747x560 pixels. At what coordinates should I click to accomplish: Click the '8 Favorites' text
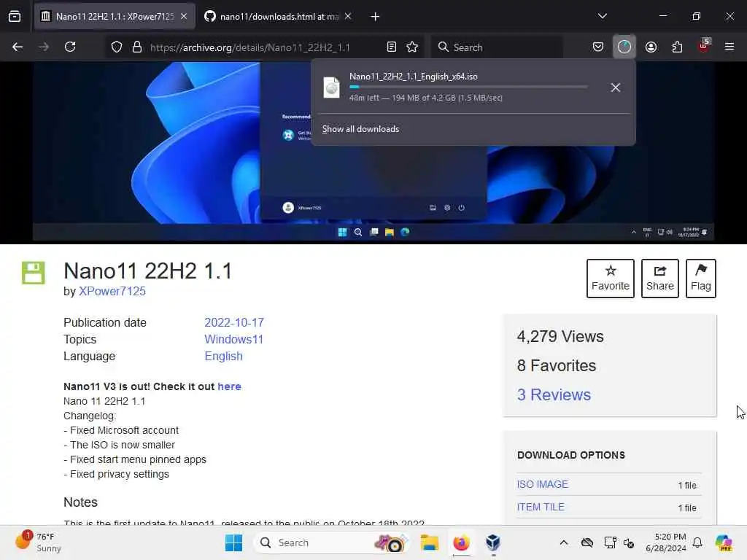tap(557, 366)
